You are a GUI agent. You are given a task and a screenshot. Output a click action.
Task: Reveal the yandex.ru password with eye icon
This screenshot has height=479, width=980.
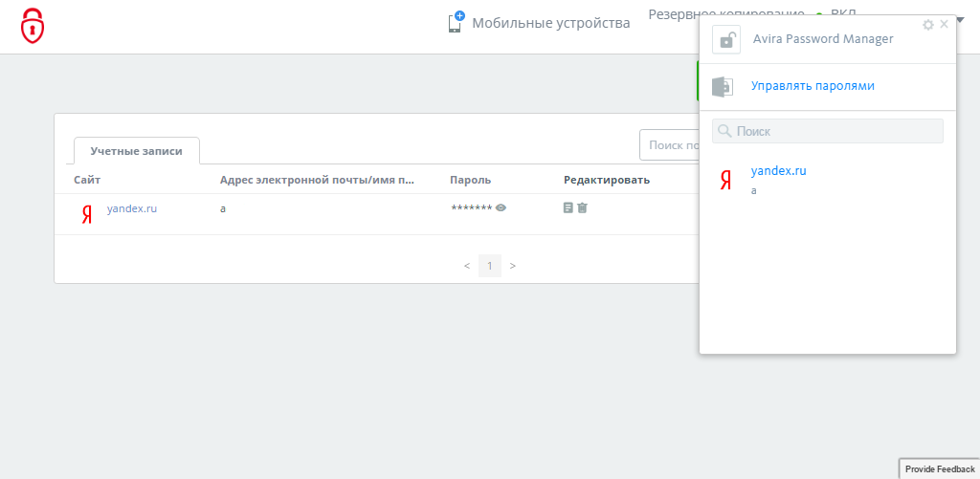(501, 208)
